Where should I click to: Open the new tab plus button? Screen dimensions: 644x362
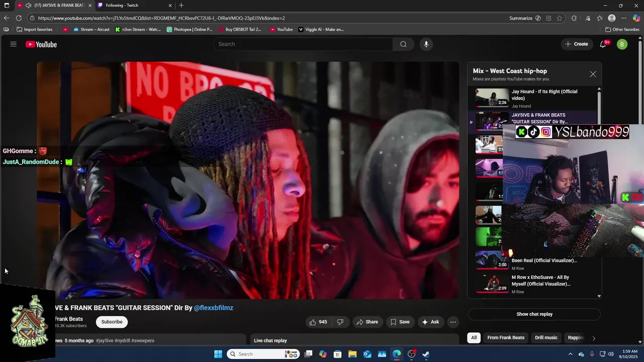[181, 6]
